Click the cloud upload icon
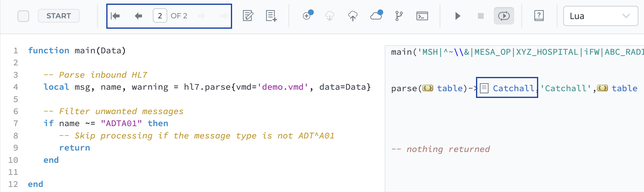This screenshot has height=192, width=644. tap(353, 16)
